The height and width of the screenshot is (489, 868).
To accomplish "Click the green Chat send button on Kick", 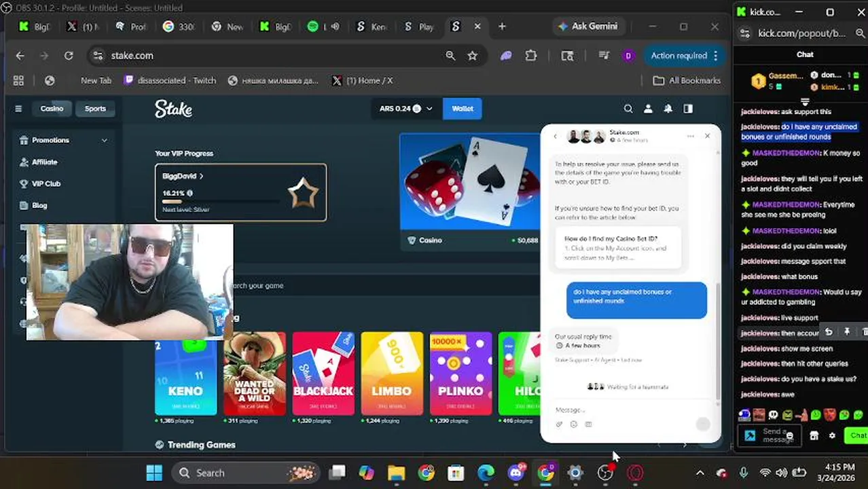I will click(x=856, y=435).
